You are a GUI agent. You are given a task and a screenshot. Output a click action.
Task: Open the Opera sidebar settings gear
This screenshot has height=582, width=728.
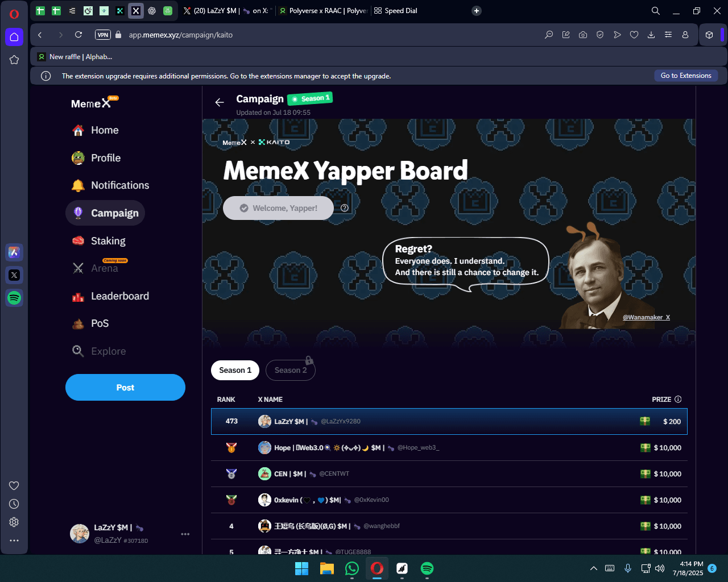pyautogui.click(x=14, y=522)
